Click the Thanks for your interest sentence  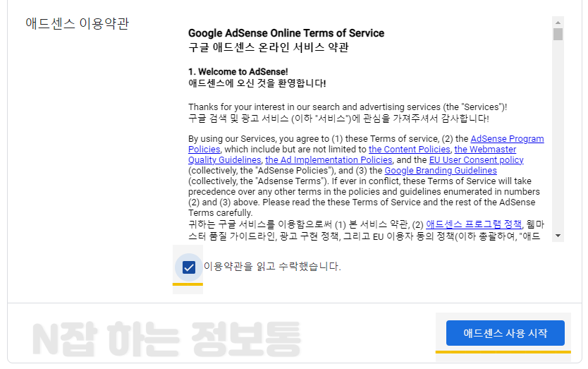tap(348, 107)
